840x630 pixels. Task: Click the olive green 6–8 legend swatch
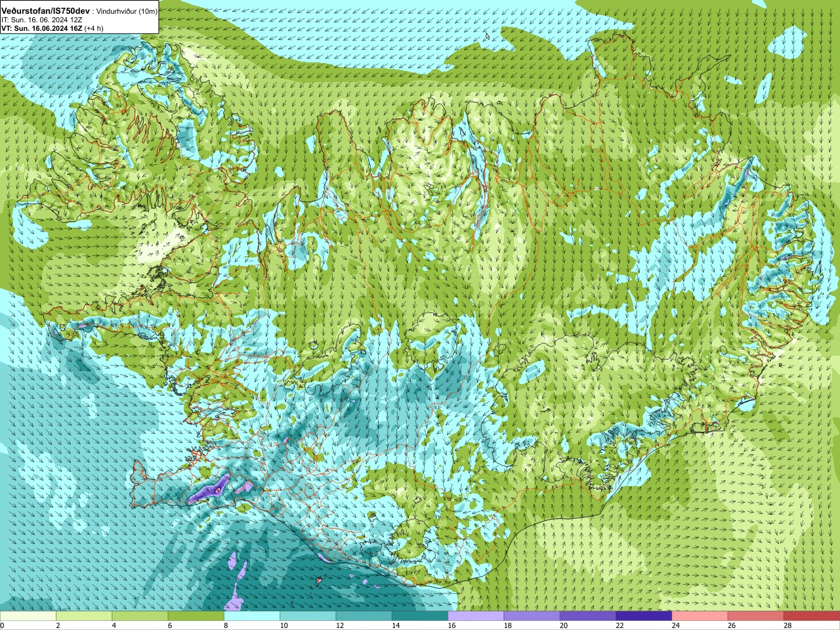tap(196, 616)
